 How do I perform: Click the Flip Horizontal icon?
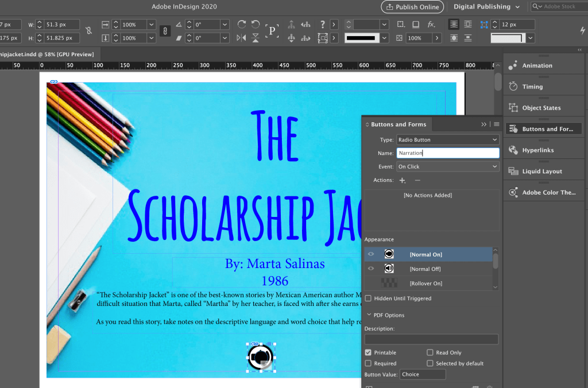[242, 38]
